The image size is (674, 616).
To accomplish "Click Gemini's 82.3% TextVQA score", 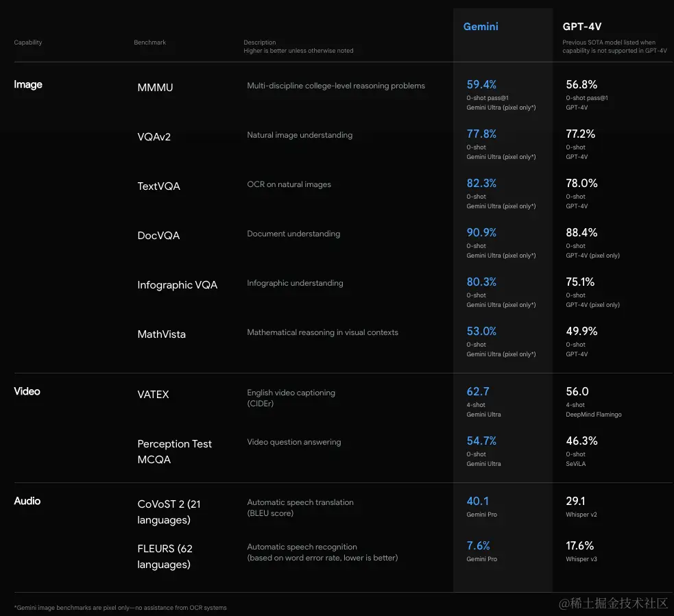I will [x=481, y=184].
